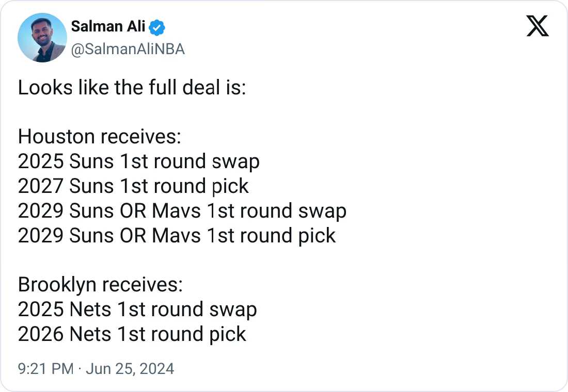This screenshot has height=392, width=568.
Task: Select the '2026 Nets 1st round pick' line
Action: 132,334
